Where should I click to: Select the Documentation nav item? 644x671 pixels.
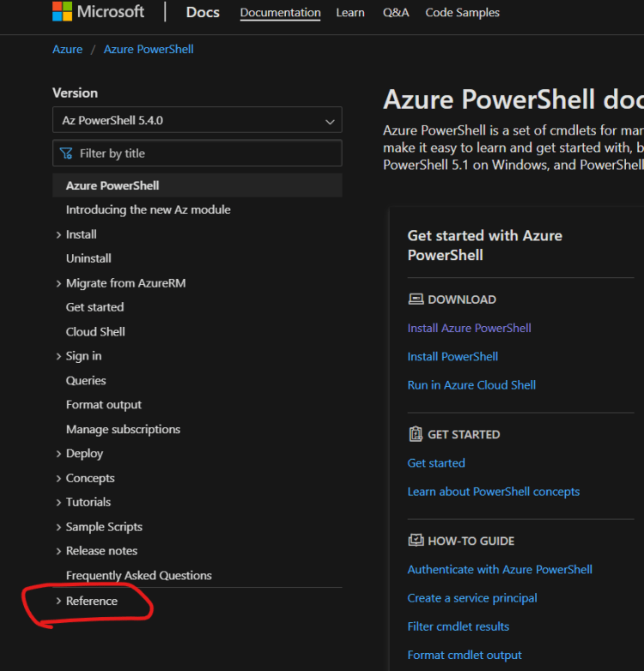(x=280, y=12)
